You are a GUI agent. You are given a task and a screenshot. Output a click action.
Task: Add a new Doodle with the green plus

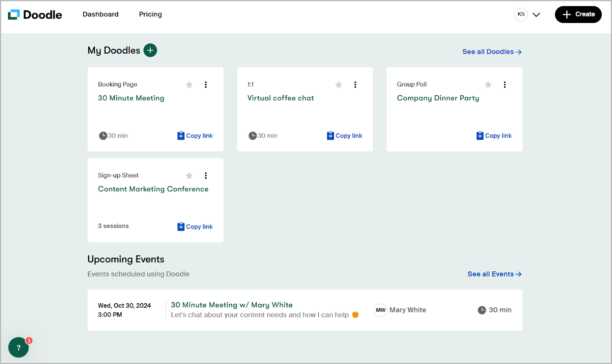[150, 50]
